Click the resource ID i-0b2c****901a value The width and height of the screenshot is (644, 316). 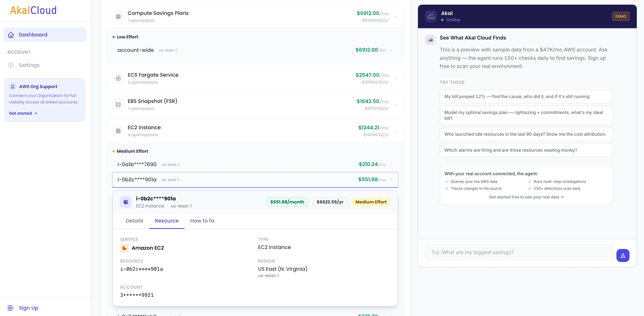pos(141,269)
